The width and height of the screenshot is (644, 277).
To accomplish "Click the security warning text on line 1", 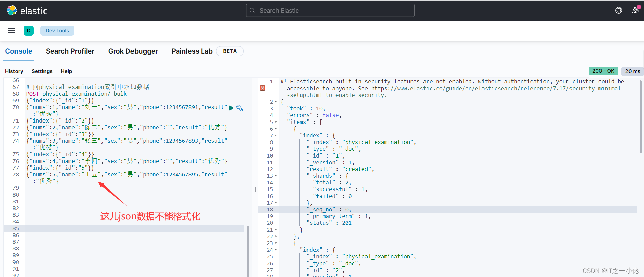I will pos(452,88).
